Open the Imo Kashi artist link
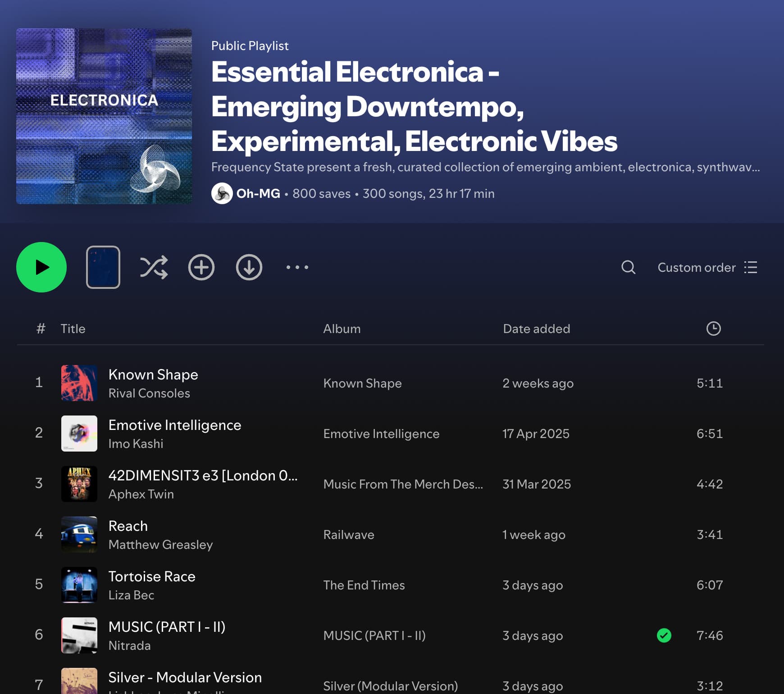784x694 pixels. point(136,444)
